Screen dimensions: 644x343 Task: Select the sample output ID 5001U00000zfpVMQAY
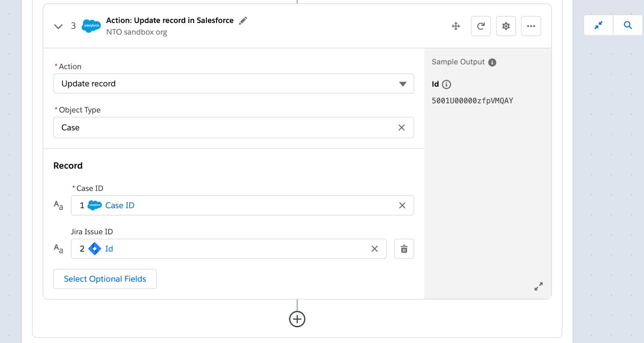tap(473, 101)
